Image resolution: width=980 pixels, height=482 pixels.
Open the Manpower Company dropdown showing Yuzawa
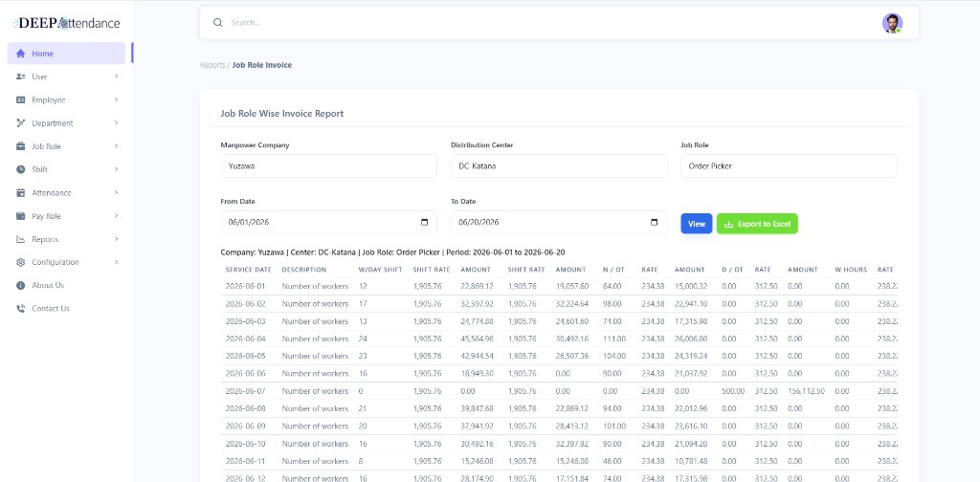point(329,166)
